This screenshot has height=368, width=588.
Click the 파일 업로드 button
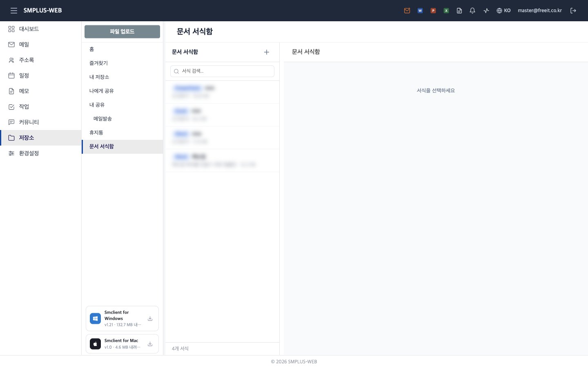pyautogui.click(x=122, y=31)
